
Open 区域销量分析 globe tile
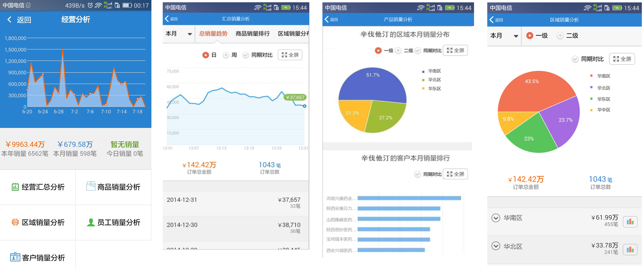coord(38,222)
